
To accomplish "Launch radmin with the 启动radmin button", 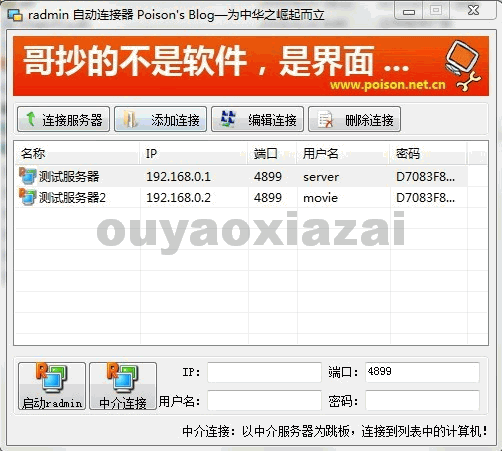I will 52,386.
